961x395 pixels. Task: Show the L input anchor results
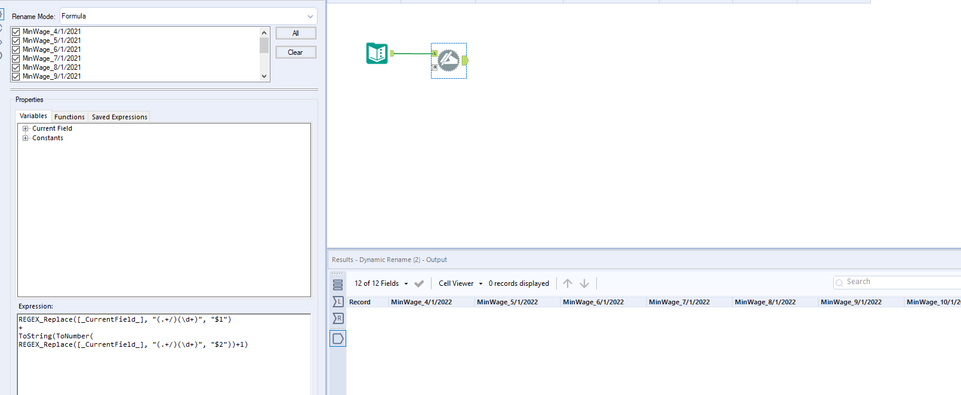[x=338, y=301]
